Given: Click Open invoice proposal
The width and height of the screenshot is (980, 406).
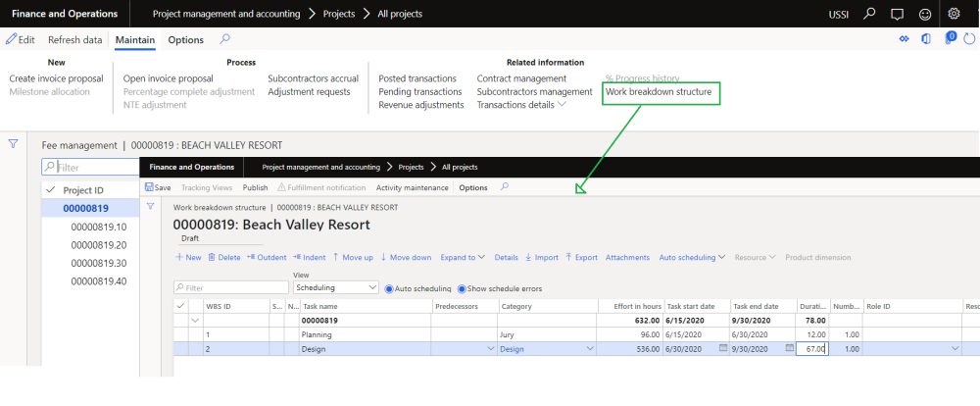Looking at the screenshot, I should 169,78.
